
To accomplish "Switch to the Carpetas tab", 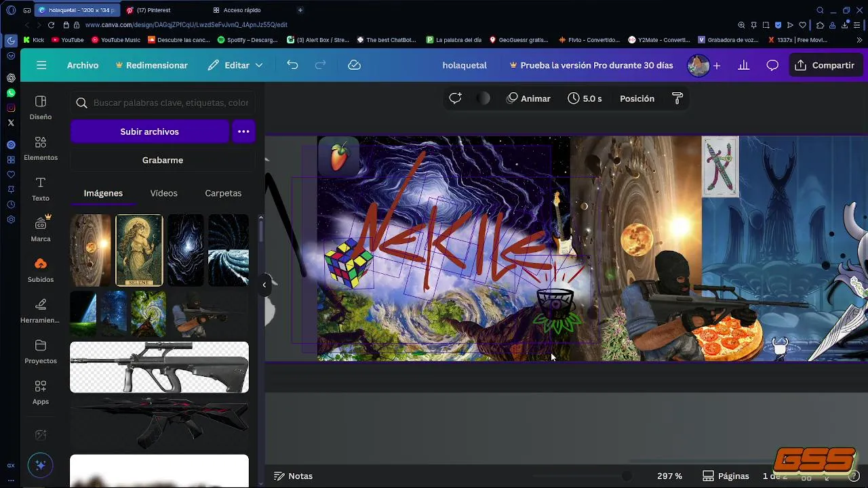I will tap(223, 193).
